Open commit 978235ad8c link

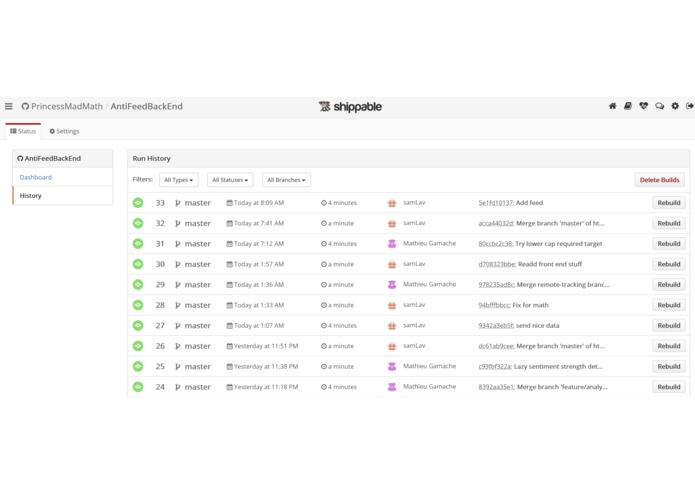click(497, 284)
